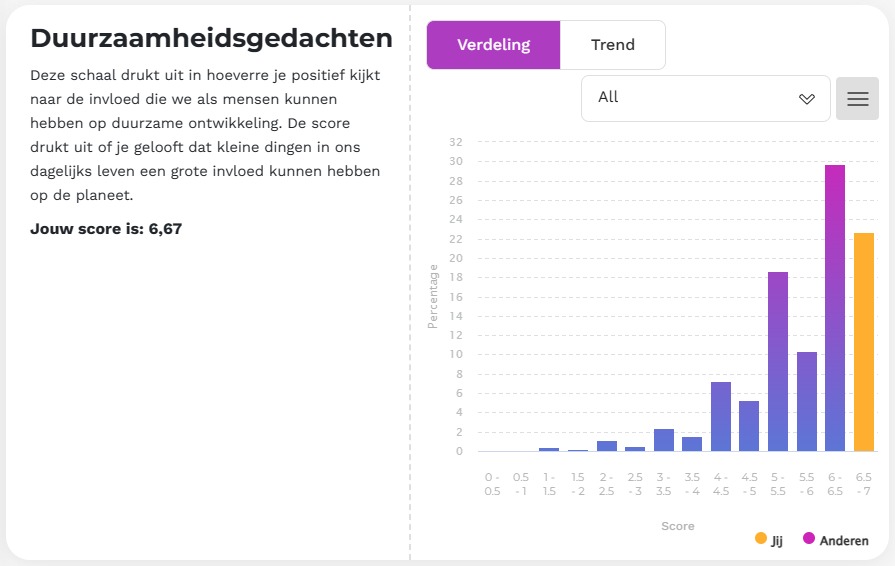Viewport: 895px width, 566px height.
Task: Click the Jouw score is: 6,67 text
Action: click(106, 229)
